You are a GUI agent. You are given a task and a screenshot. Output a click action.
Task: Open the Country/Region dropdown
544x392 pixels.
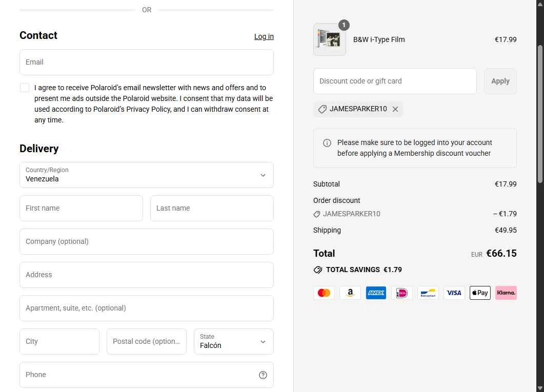click(x=147, y=175)
